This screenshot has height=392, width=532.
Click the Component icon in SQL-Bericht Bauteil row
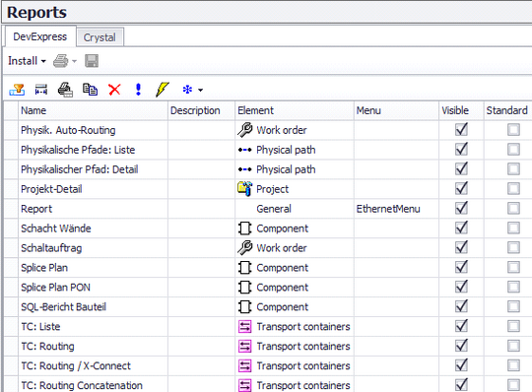(x=245, y=307)
